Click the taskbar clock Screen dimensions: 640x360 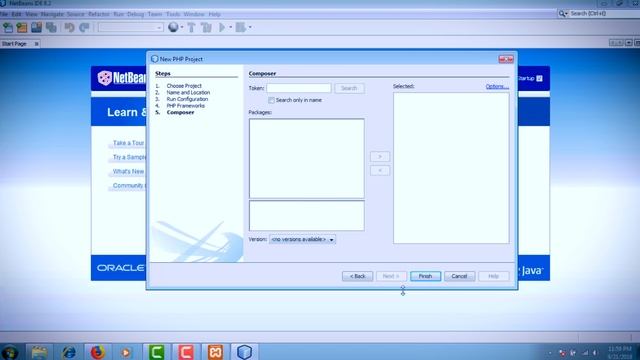[x=619, y=352]
